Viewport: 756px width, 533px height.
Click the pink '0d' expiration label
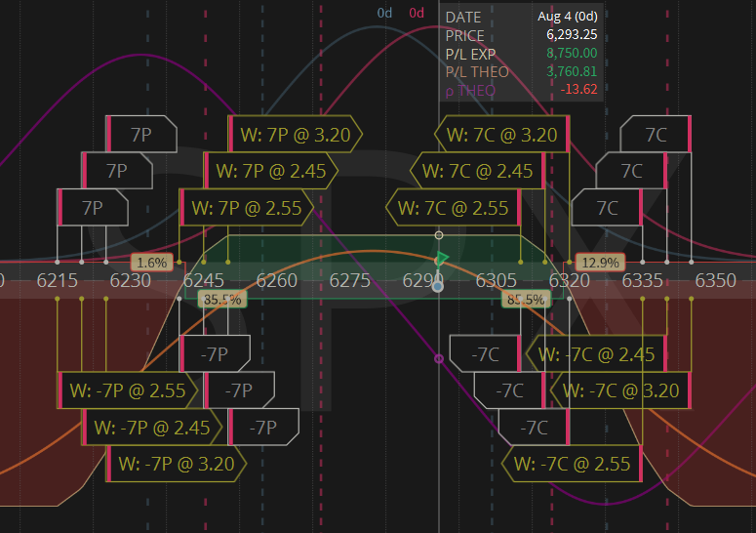417,13
